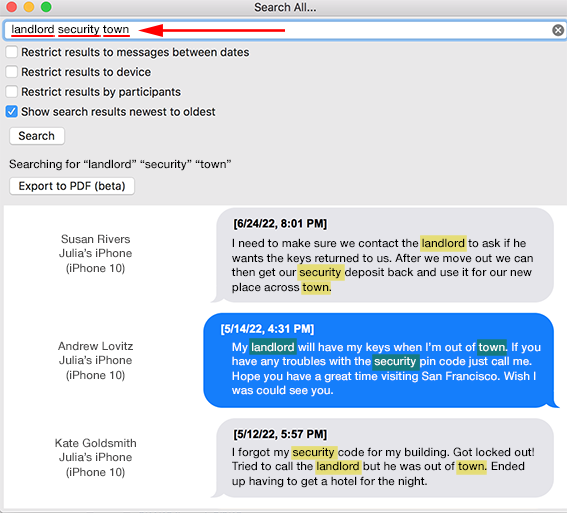The width and height of the screenshot is (567, 513).
Task: Minimize the Search All window
Action: click(29, 7)
